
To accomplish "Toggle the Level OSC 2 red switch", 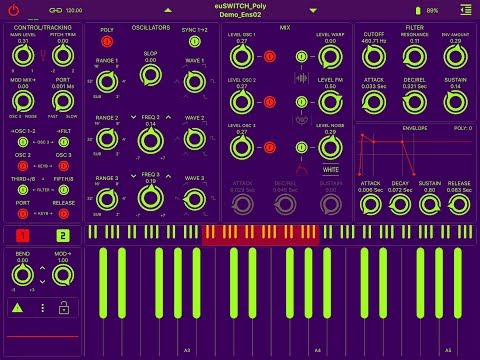I will [x=270, y=102].
